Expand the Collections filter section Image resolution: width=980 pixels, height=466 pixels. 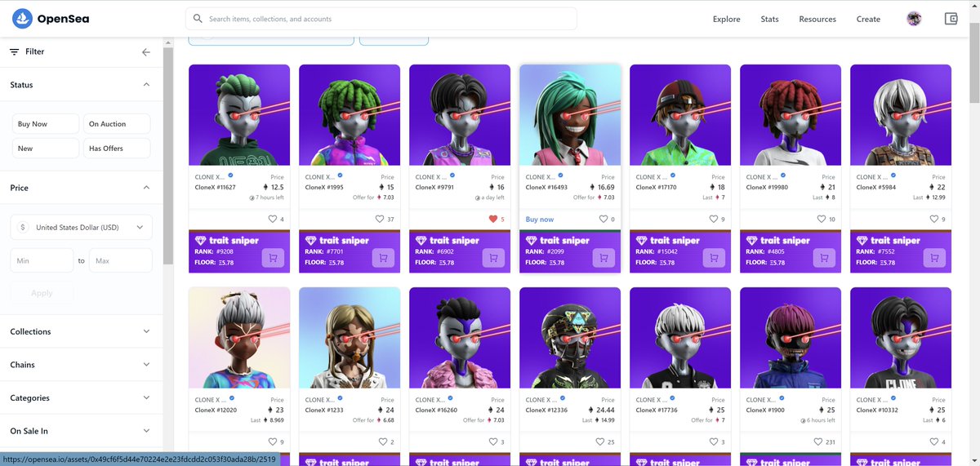[x=81, y=331]
